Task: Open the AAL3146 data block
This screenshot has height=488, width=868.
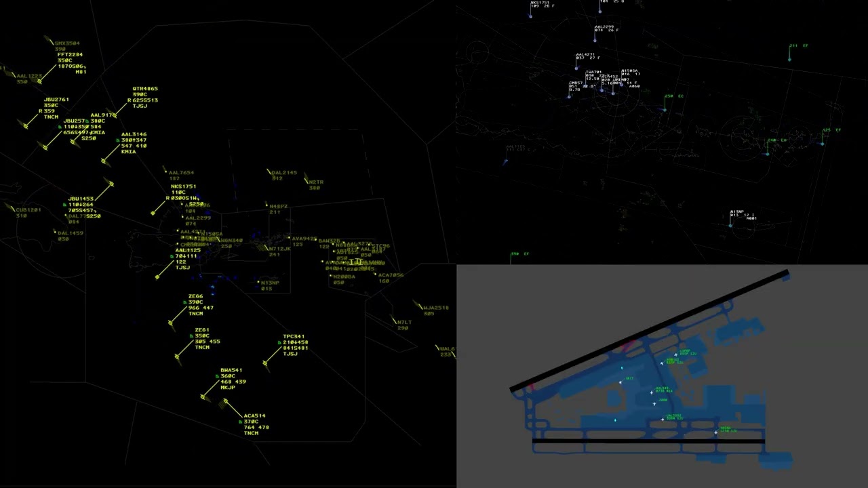Action: 133,143
